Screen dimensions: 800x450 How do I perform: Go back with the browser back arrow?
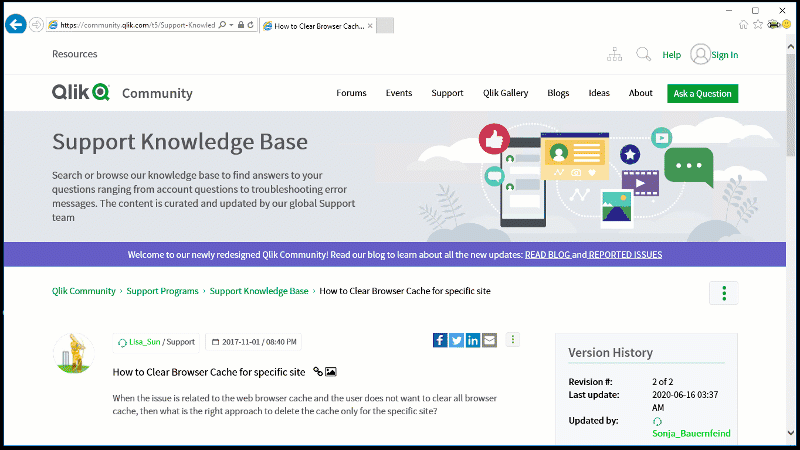[16, 24]
